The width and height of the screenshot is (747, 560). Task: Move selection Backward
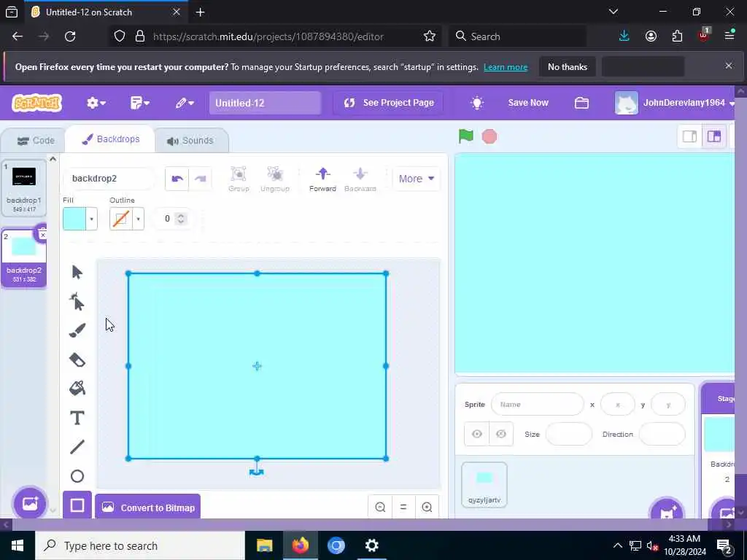click(360, 179)
